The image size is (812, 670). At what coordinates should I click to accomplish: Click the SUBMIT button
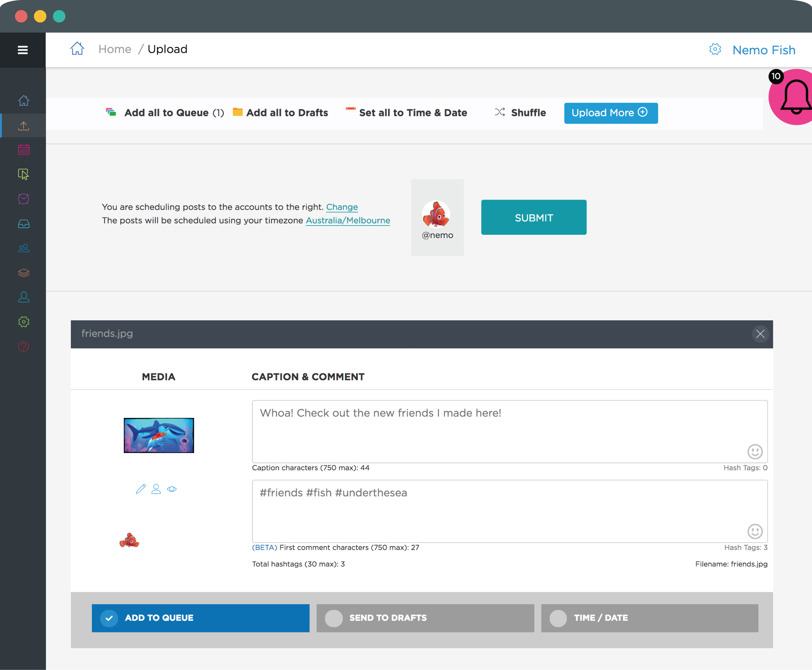point(533,217)
